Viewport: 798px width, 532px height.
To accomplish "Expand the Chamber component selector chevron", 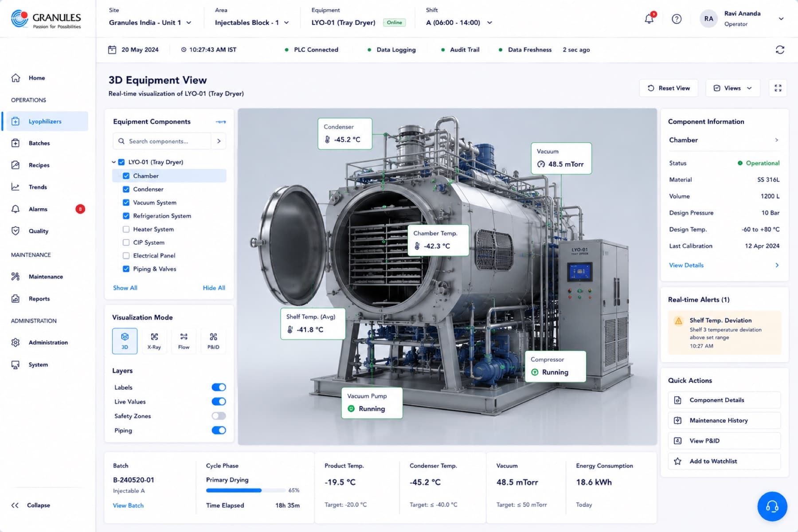I will click(x=776, y=140).
